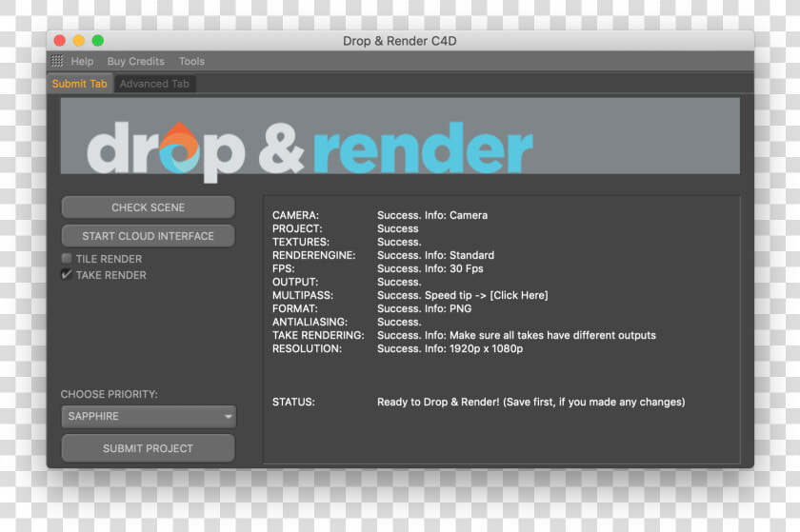Select the RENDERENGINE: result label

click(x=313, y=255)
